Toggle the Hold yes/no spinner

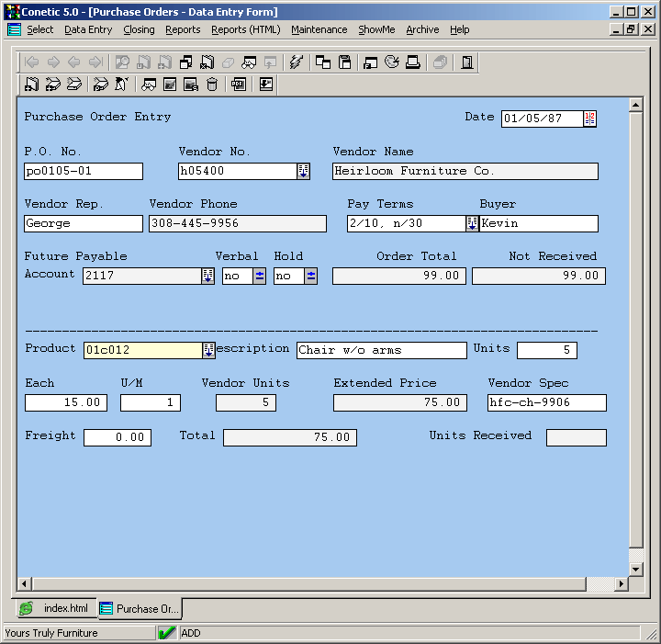(x=311, y=276)
